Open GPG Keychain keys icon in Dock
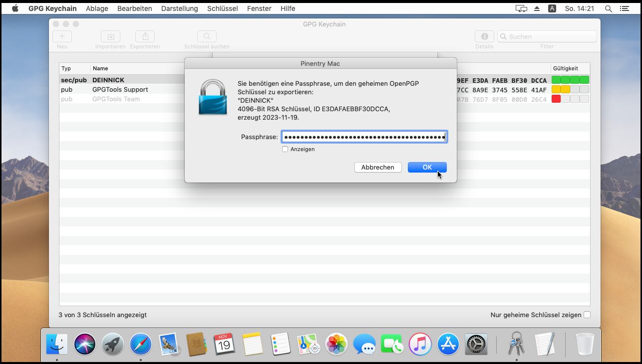 [x=516, y=344]
